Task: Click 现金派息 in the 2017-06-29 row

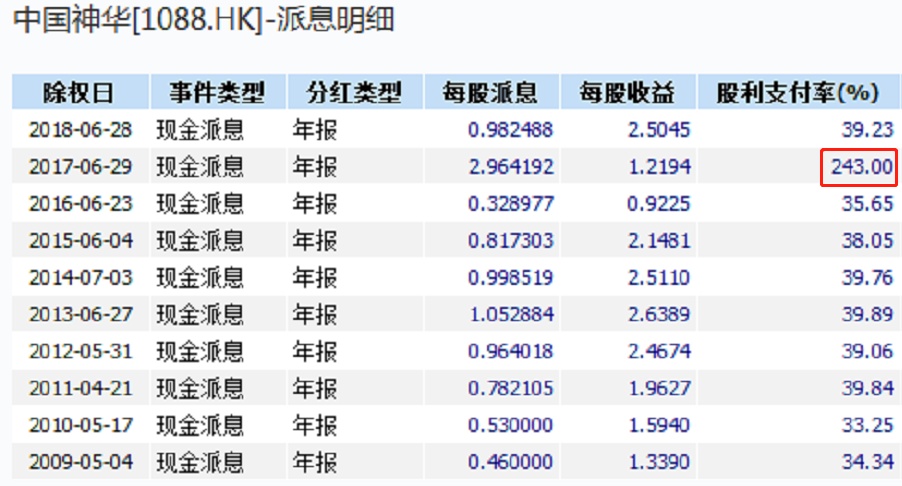Action: coord(200,166)
